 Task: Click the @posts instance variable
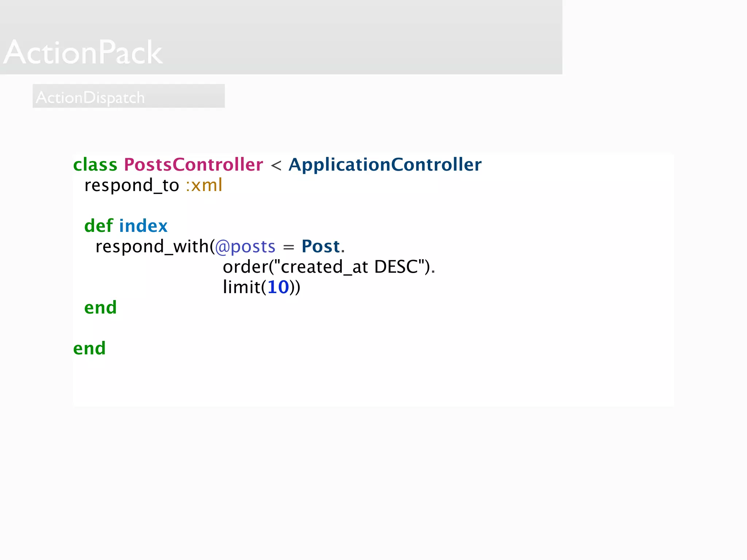[x=245, y=247]
